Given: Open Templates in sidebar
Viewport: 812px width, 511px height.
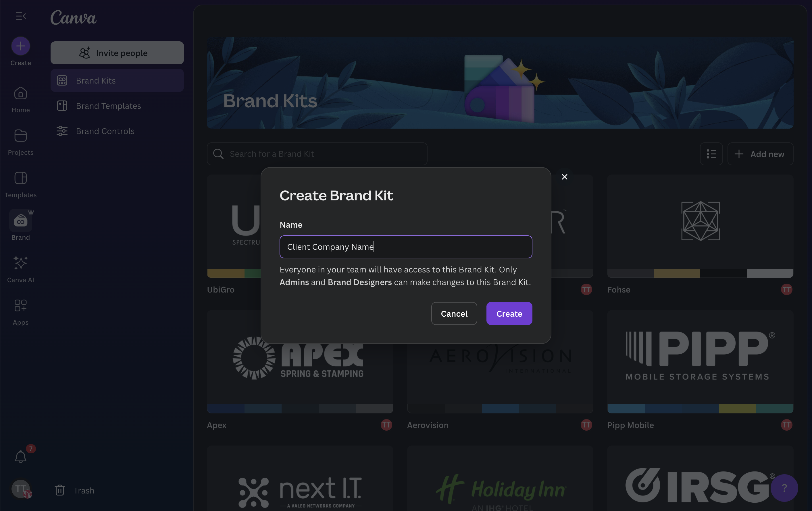Looking at the screenshot, I should point(21,185).
